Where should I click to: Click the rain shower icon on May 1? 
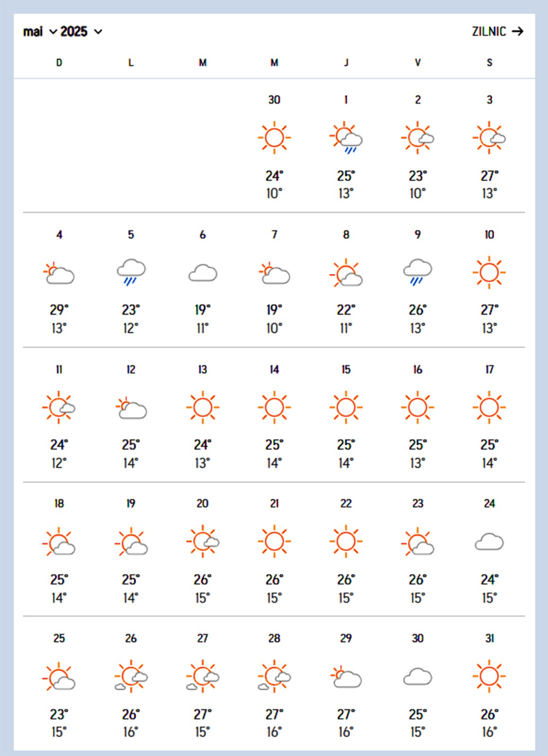pos(346,138)
